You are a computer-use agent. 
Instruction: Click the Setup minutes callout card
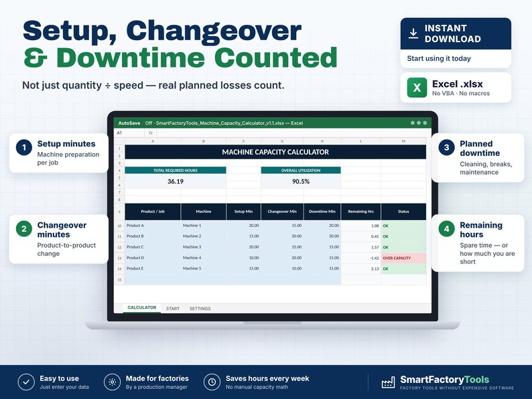[59, 153]
